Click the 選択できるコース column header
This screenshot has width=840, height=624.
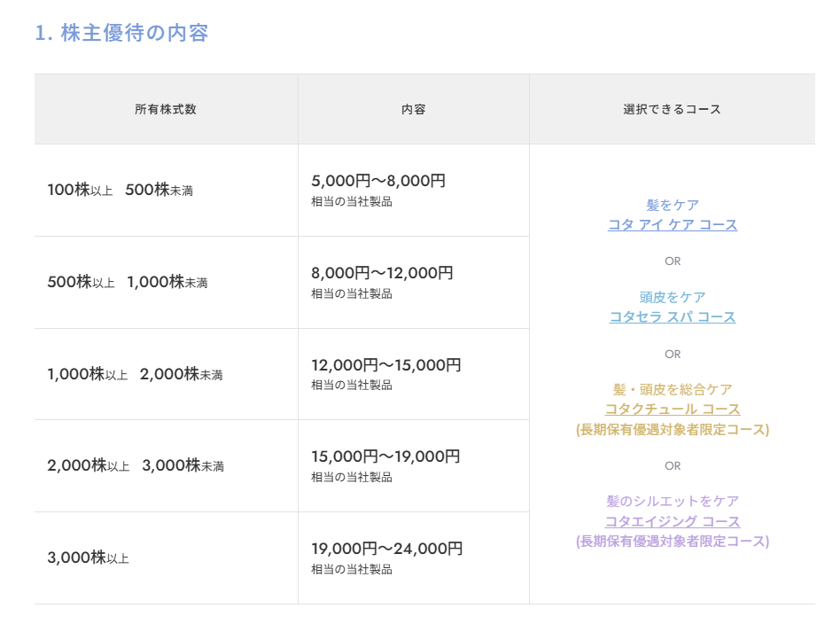click(672, 109)
